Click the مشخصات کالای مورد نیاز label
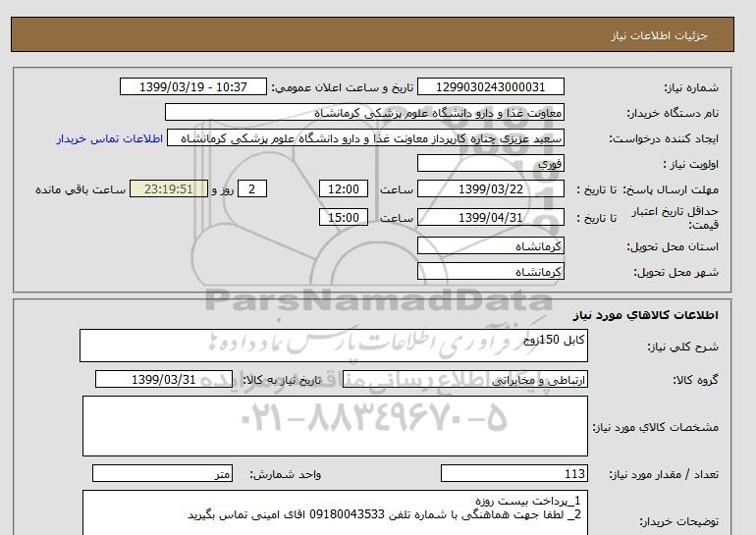The height and width of the screenshot is (535, 756). tap(655, 427)
